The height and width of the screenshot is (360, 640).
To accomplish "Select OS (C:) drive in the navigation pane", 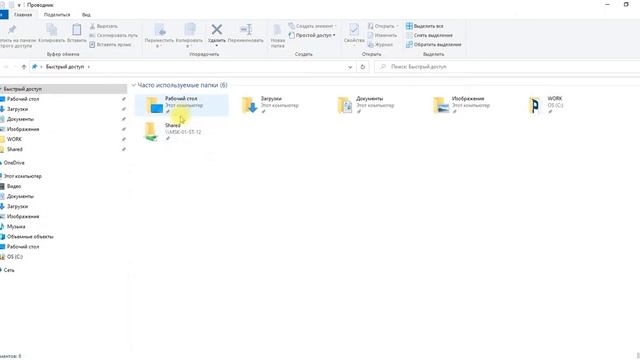I will point(15,257).
